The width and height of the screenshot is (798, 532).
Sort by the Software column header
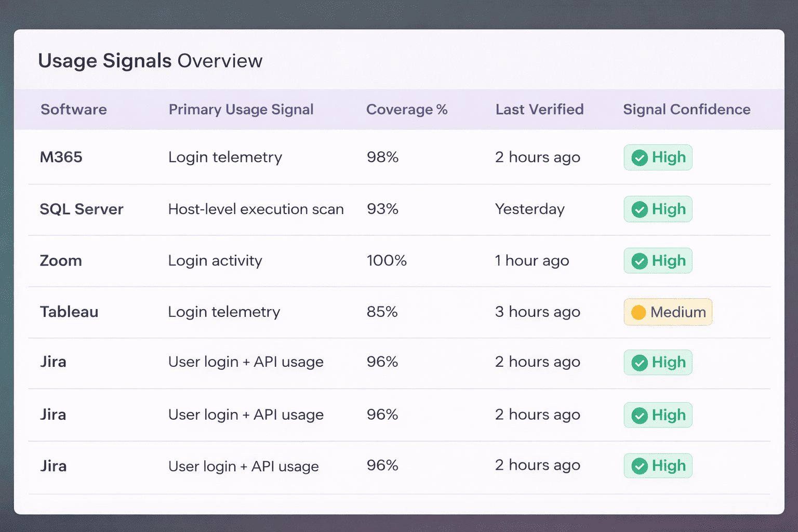[x=74, y=110]
